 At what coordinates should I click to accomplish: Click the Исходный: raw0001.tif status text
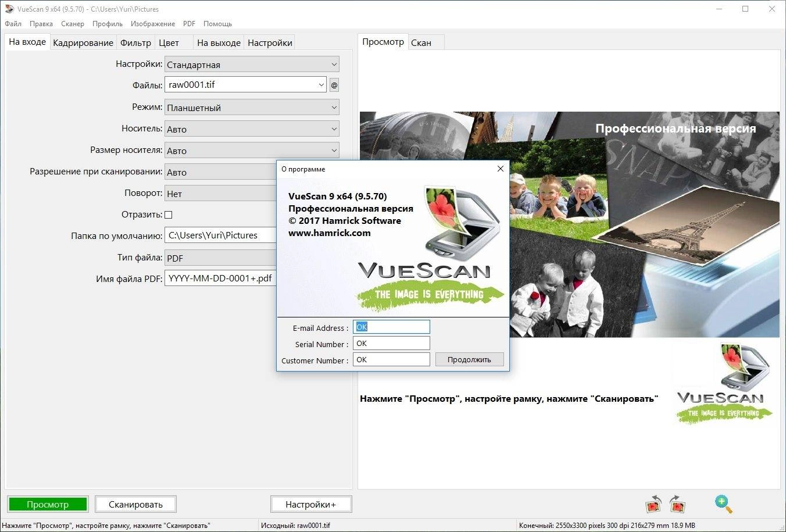coord(295,525)
